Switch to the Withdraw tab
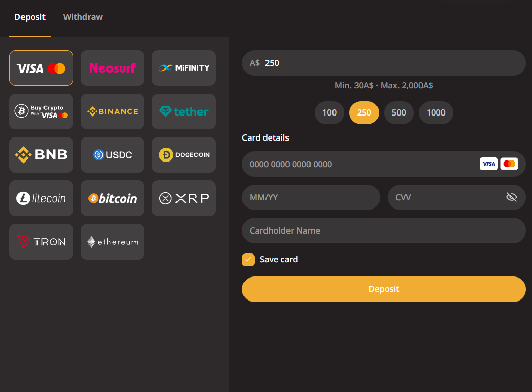 pos(83,17)
